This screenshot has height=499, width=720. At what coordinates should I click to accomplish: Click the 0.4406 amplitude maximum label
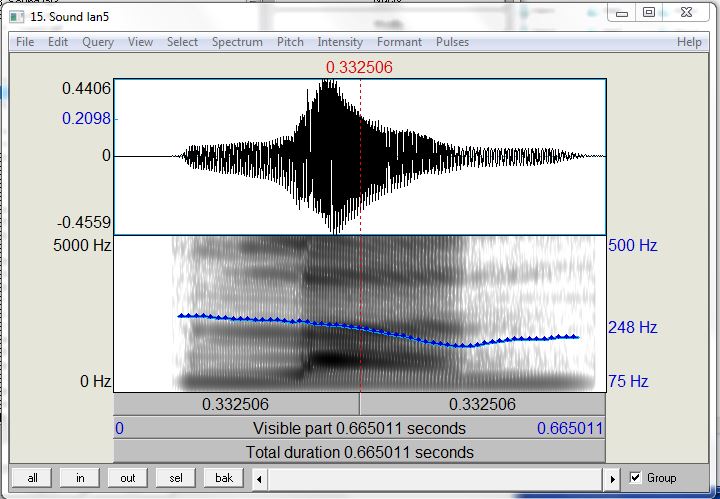(x=86, y=88)
